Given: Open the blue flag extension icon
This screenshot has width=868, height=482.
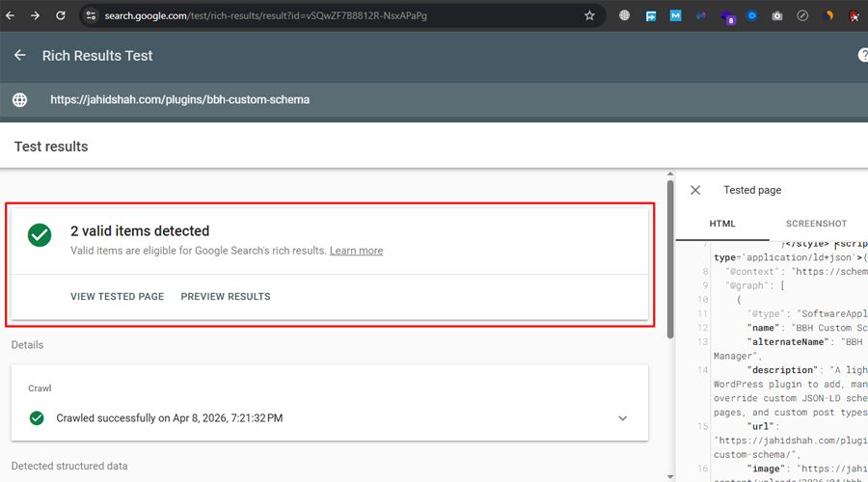Looking at the screenshot, I should coord(650,16).
